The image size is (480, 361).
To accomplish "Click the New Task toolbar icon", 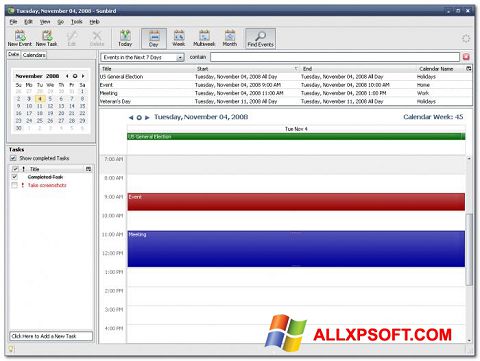I will 47,35.
